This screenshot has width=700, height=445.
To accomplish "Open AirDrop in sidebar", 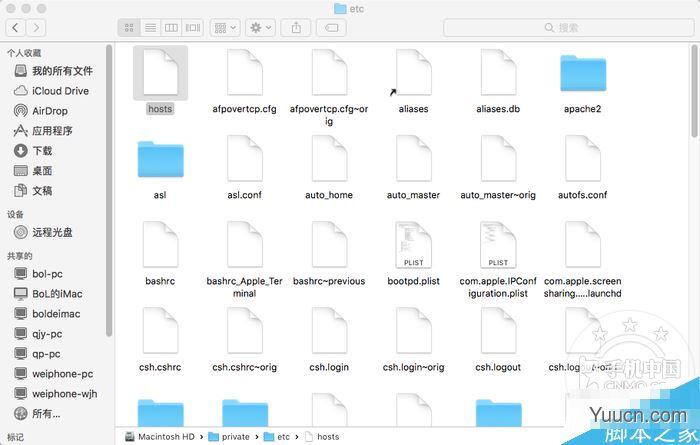I will coord(41,111).
